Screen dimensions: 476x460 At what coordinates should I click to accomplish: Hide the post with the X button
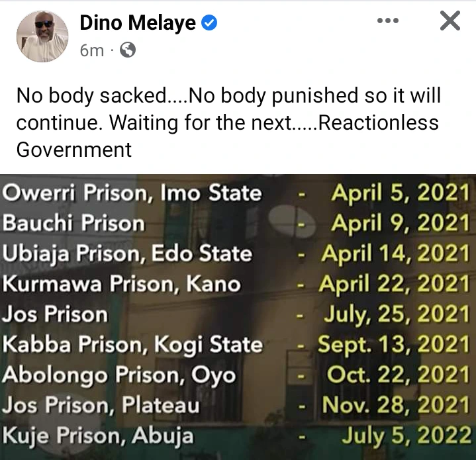coord(450,22)
